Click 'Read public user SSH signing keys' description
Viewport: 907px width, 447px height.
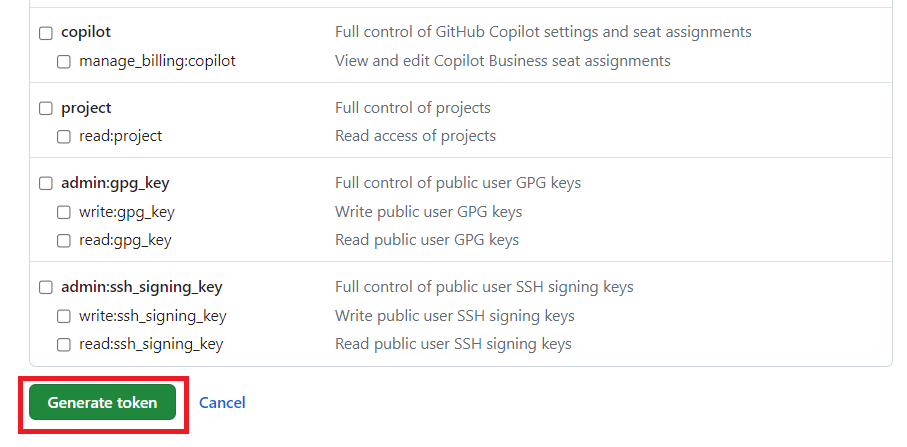(453, 344)
